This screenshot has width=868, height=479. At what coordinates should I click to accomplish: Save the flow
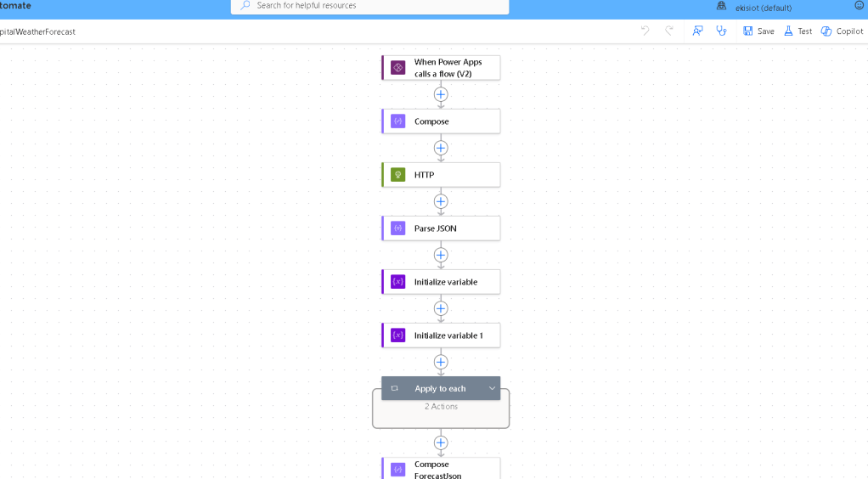click(758, 31)
